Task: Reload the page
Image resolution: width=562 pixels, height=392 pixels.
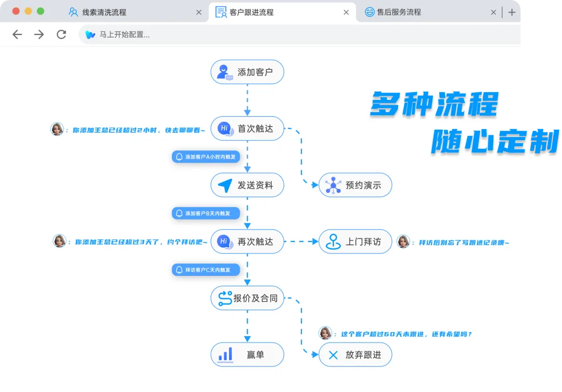Action: point(61,34)
